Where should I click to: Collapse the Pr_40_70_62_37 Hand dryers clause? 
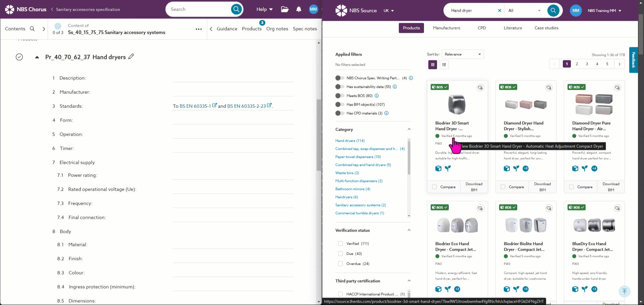37,57
